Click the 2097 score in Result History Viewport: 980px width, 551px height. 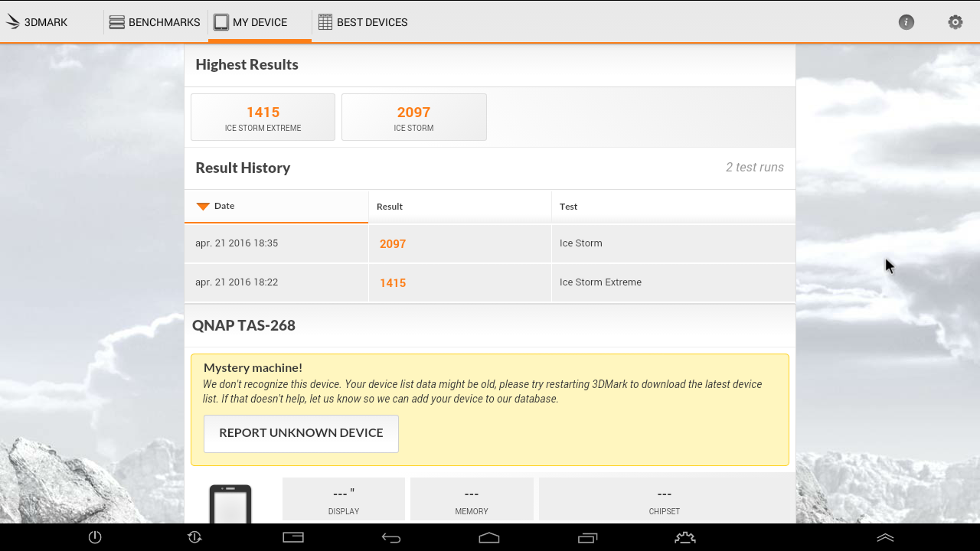pos(393,243)
